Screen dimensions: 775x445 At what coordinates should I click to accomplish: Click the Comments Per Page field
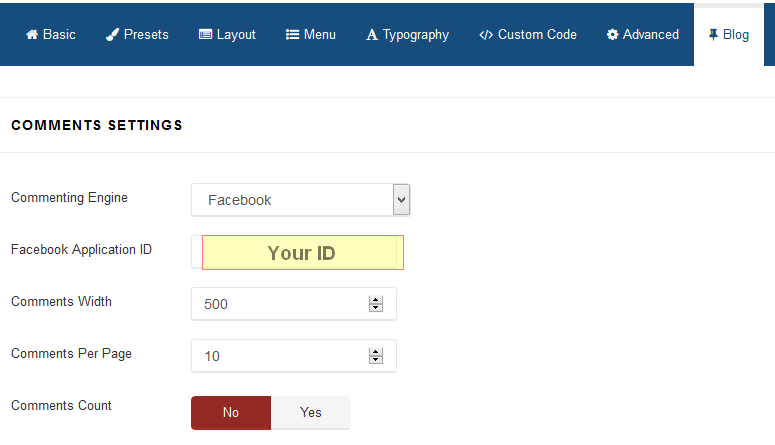click(280, 356)
